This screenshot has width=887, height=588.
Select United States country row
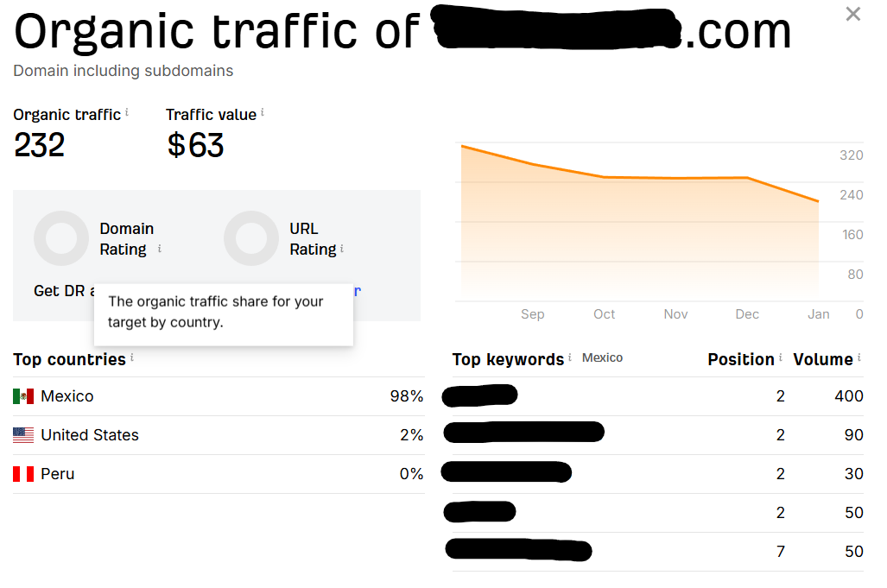[90, 435]
